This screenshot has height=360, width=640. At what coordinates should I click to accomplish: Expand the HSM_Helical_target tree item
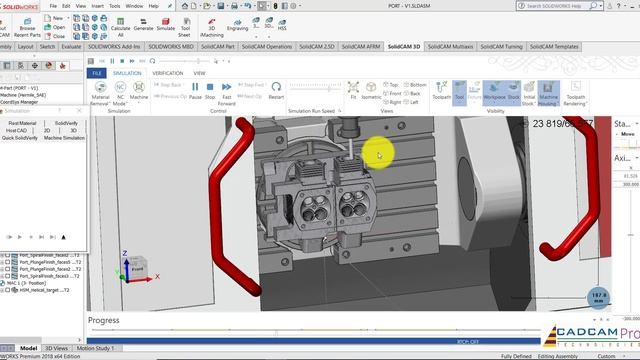[2, 290]
